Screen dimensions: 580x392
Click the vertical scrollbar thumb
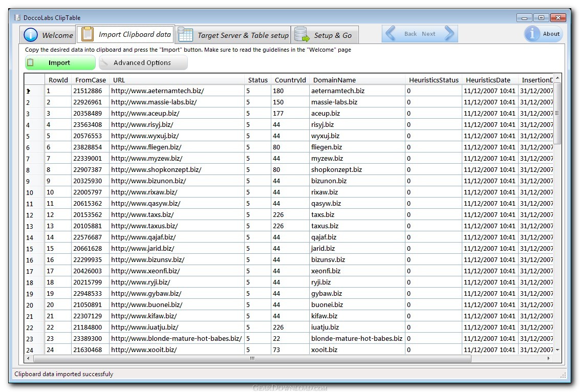pyautogui.click(x=557, y=113)
